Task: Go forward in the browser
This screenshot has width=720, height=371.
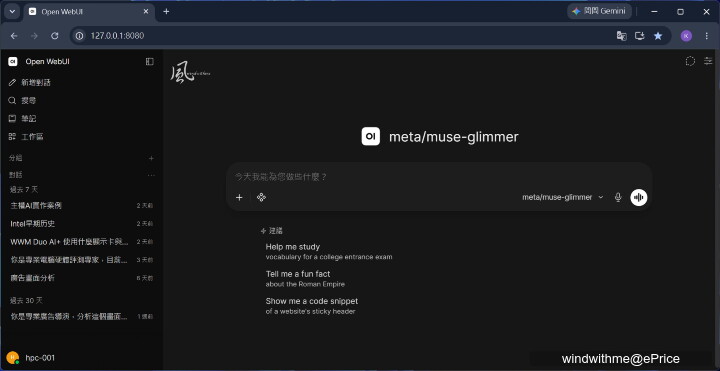Action: (34, 36)
